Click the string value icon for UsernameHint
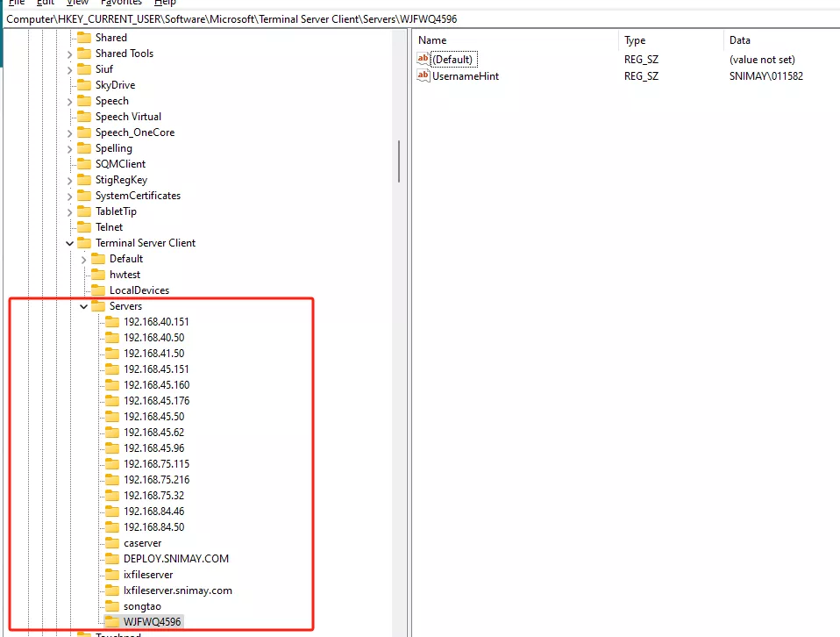Image resolution: width=840 pixels, height=637 pixels. pos(424,76)
